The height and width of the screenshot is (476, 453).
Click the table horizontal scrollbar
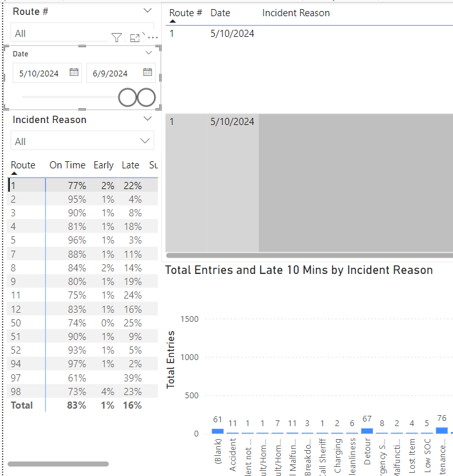(x=309, y=255)
